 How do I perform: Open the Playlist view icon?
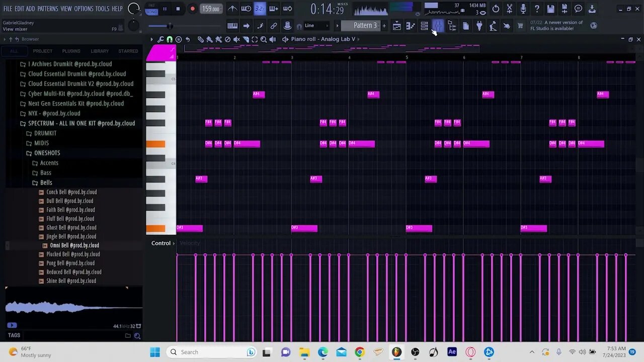pos(397,26)
